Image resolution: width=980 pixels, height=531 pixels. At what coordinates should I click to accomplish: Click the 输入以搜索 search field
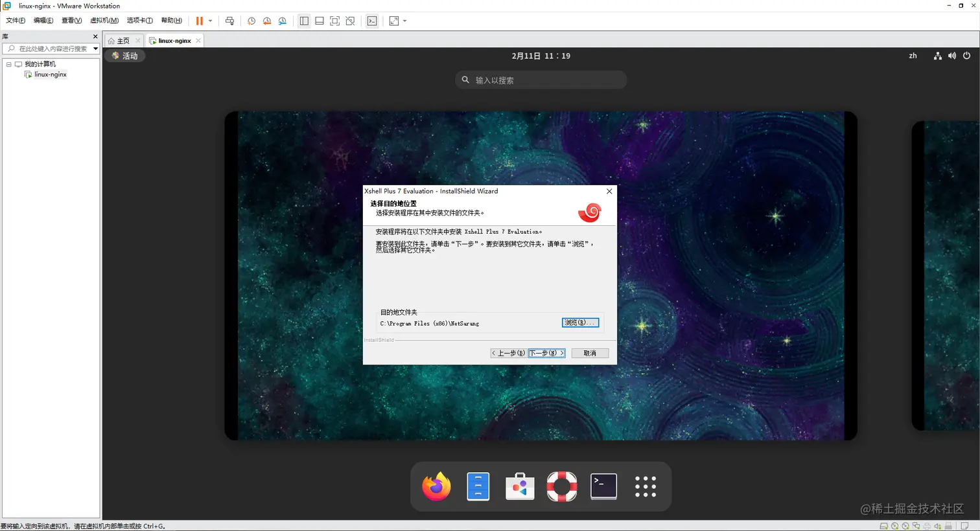[541, 80]
